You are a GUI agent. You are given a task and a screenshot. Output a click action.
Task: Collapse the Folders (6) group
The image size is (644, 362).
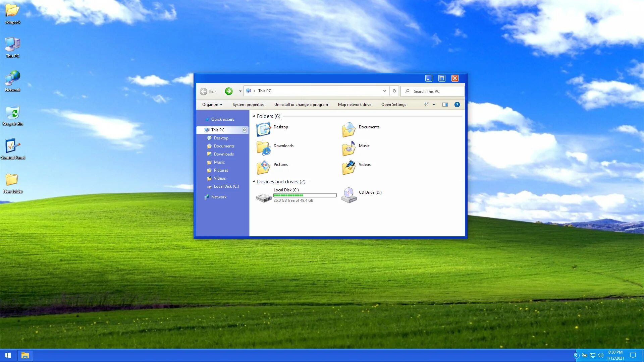[x=254, y=116]
